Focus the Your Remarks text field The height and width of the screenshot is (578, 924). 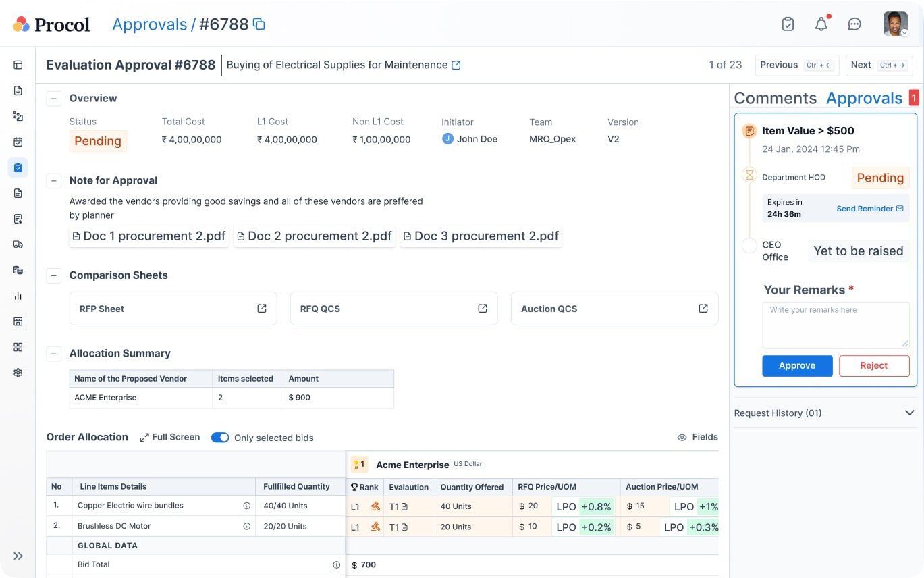836,325
